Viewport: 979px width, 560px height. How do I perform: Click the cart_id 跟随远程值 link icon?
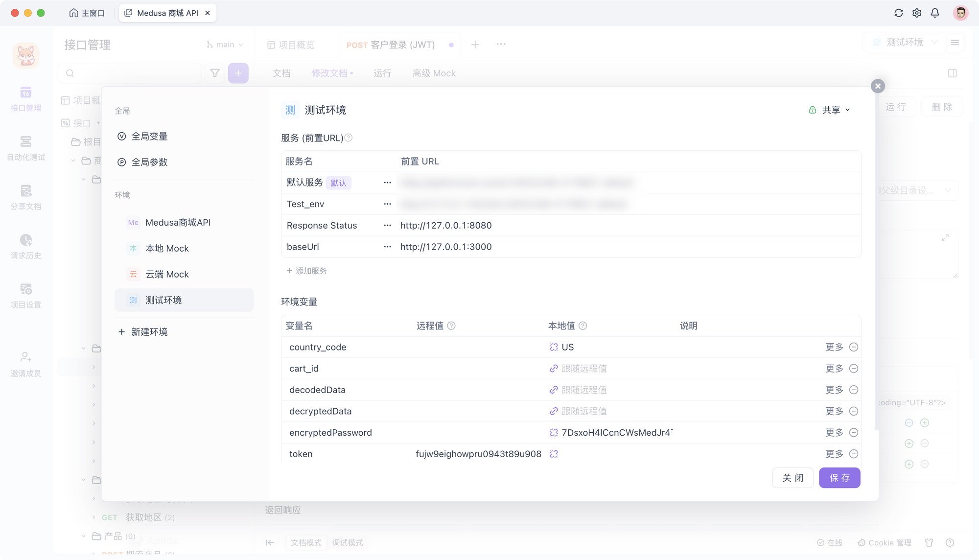pos(554,369)
